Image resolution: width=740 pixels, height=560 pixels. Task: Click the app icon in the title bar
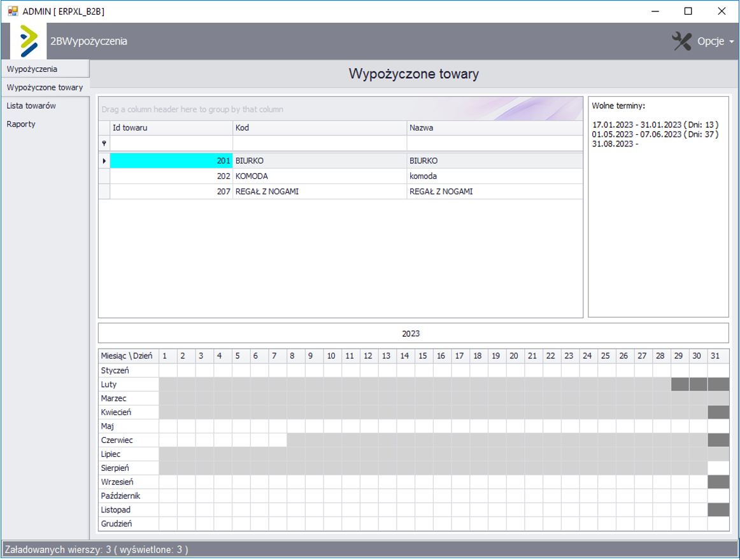(x=13, y=11)
